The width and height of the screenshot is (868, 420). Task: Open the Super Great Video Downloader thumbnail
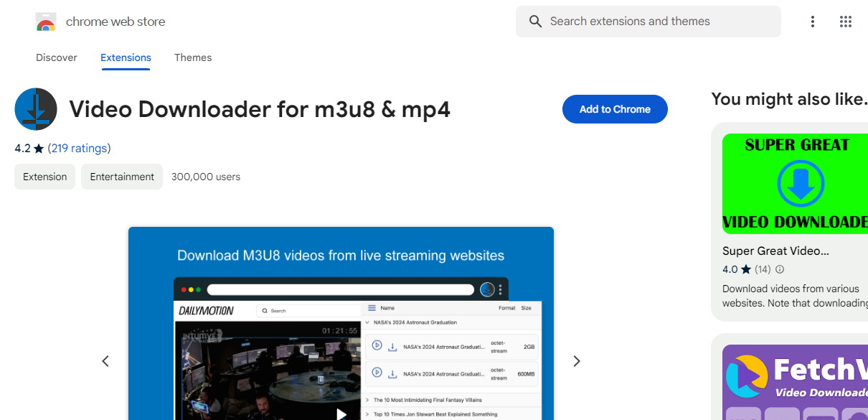[795, 184]
